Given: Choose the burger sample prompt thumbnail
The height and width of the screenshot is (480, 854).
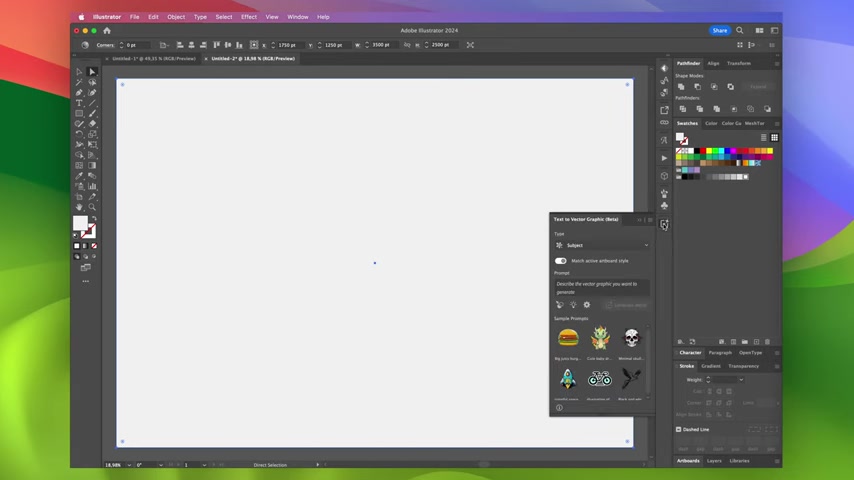Looking at the screenshot, I should [x=568, y=338].
